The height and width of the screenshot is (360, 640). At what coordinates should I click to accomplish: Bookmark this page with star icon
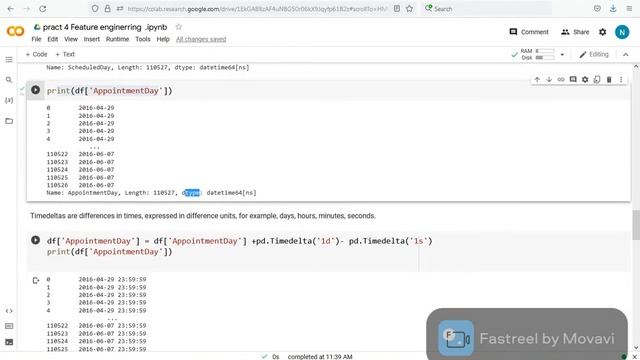coord(409,9)
